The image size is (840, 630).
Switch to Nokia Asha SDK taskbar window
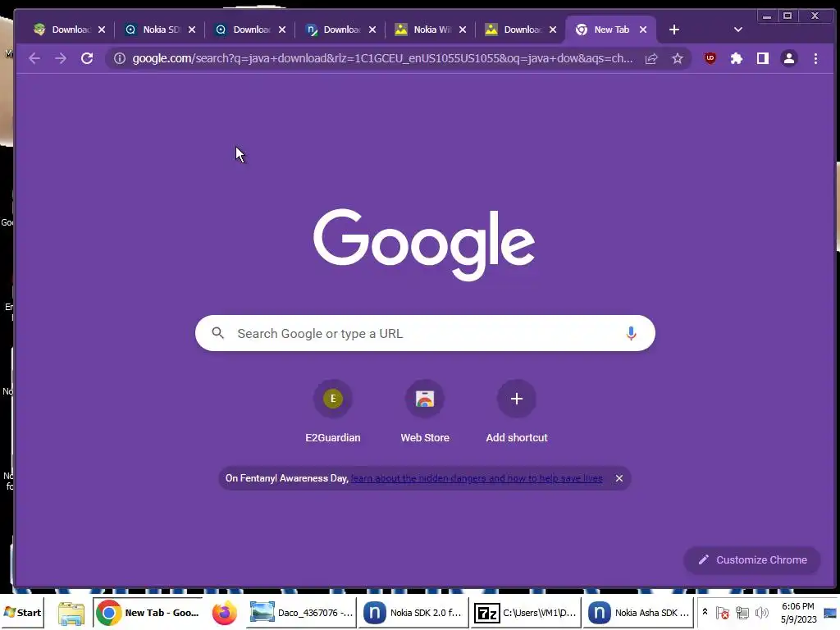(x=637, y=612)
